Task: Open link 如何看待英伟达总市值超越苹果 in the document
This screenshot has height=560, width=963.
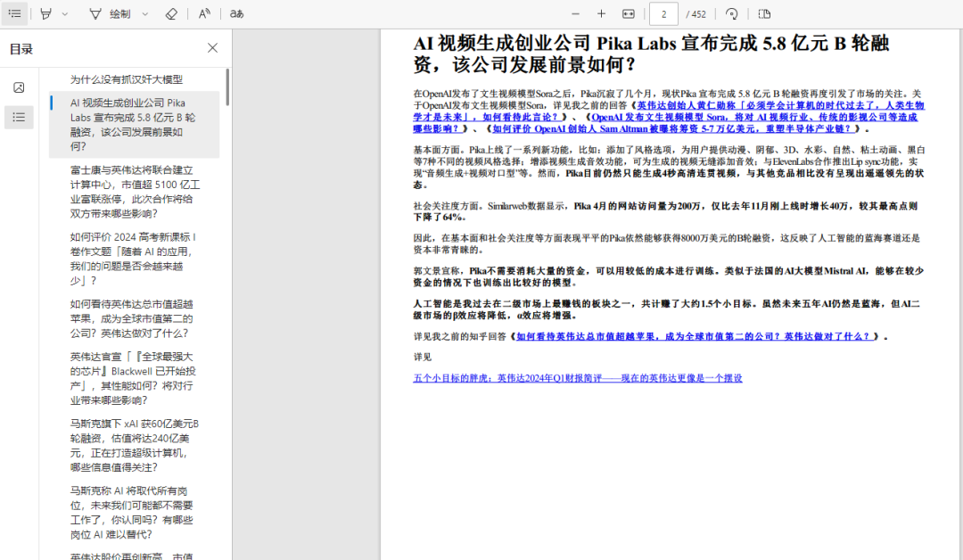Action: (x=695, y=336)
